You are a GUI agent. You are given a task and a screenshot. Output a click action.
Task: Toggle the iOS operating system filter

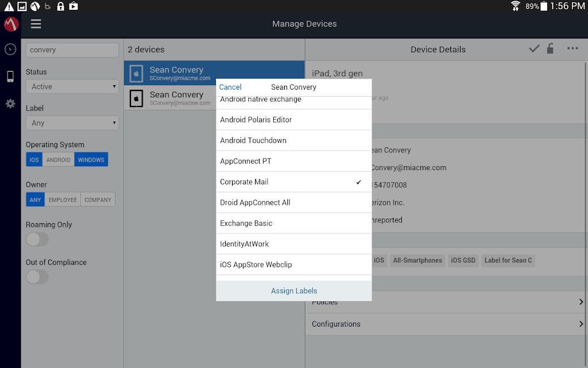tap(34, 160)
